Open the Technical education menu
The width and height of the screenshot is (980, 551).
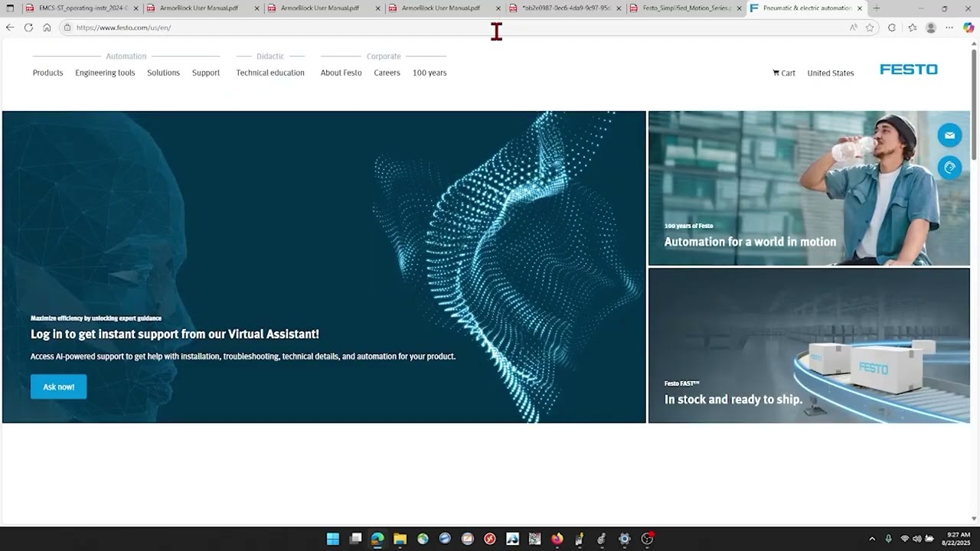point(270,73)
